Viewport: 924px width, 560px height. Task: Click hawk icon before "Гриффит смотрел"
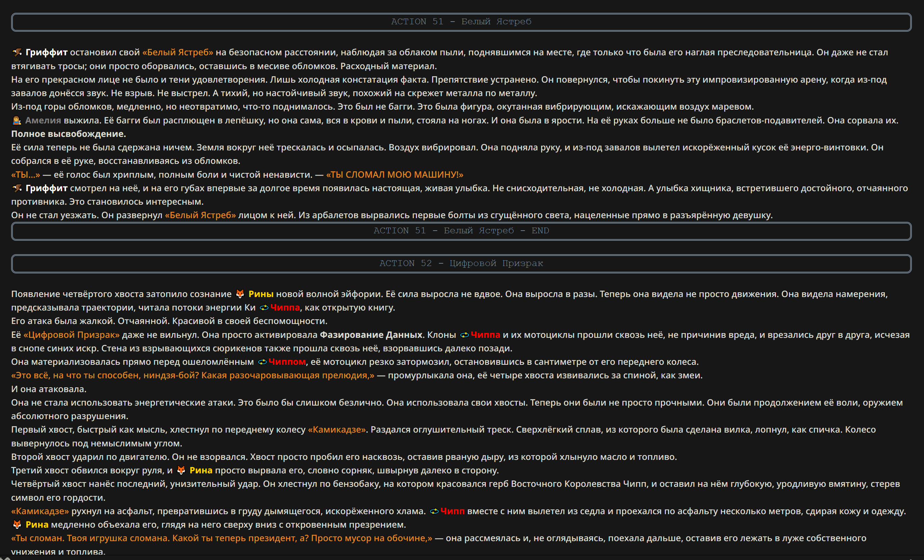pos(17,188)
